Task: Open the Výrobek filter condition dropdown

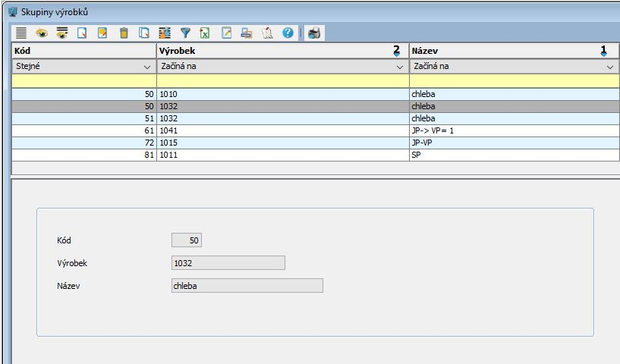Action: click(x=400, y=67)
